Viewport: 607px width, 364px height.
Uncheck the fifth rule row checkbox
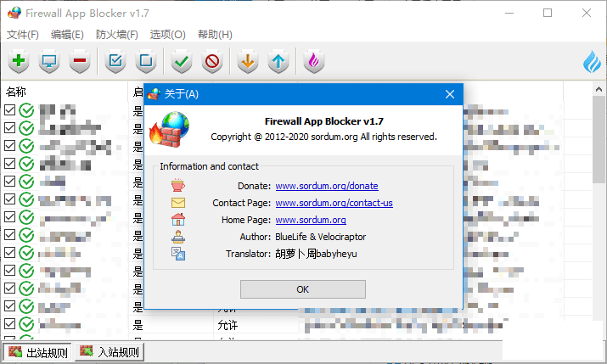coord(10,181)
